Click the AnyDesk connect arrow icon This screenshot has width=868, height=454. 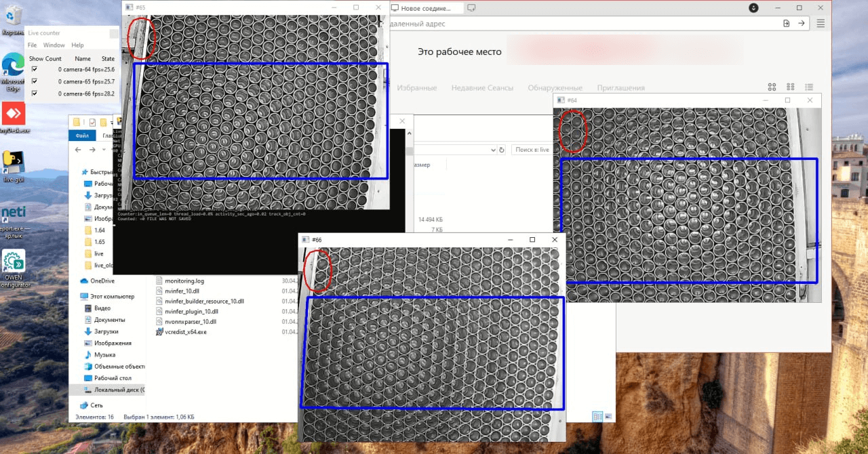(x=802, y=23)
